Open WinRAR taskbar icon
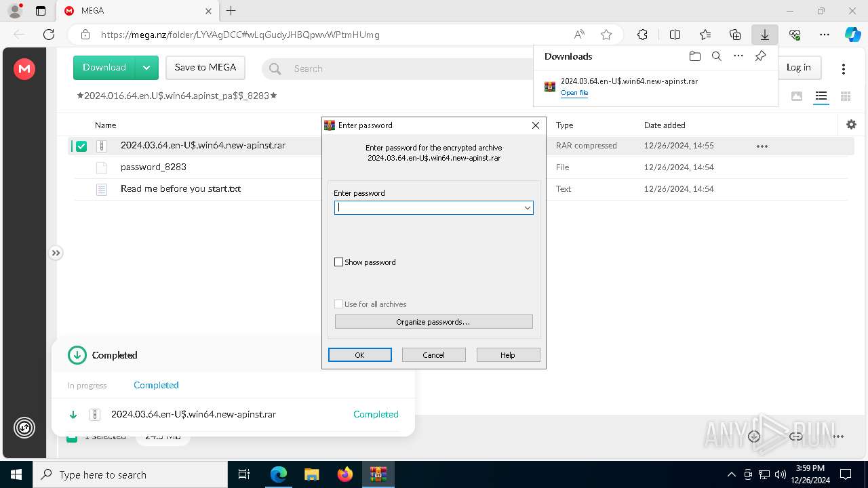Screen dimensions: 868x488 tap(378, 474)
